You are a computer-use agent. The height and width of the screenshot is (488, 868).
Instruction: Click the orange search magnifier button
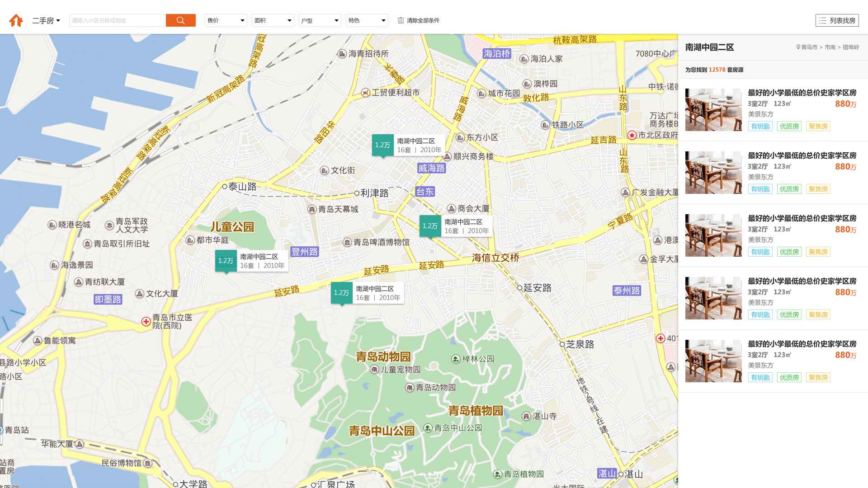pyautogui.click(x=180, y=20)
